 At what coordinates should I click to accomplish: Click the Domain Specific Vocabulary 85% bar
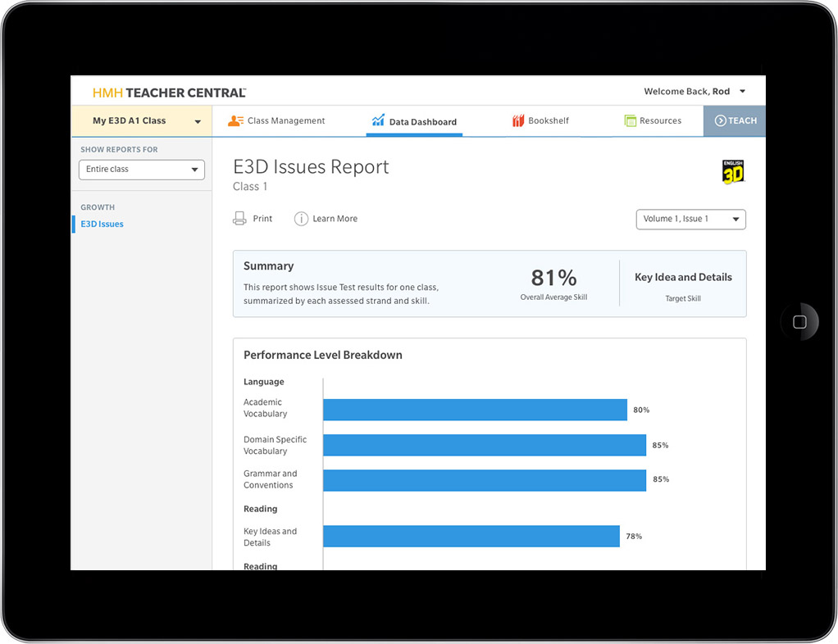(x=485, y=445)
